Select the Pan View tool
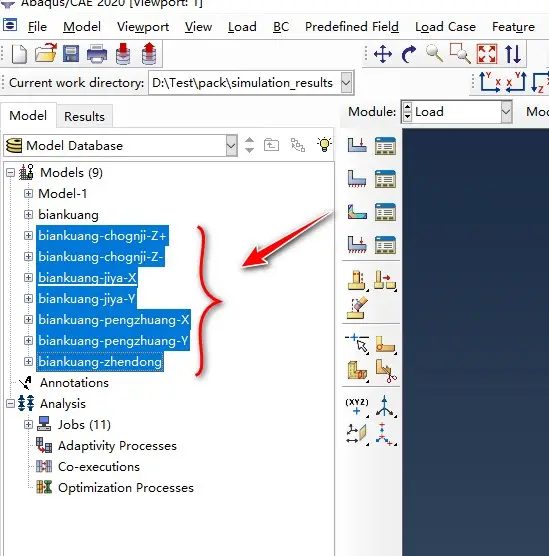The image size is (549, 556). (383, 54)
